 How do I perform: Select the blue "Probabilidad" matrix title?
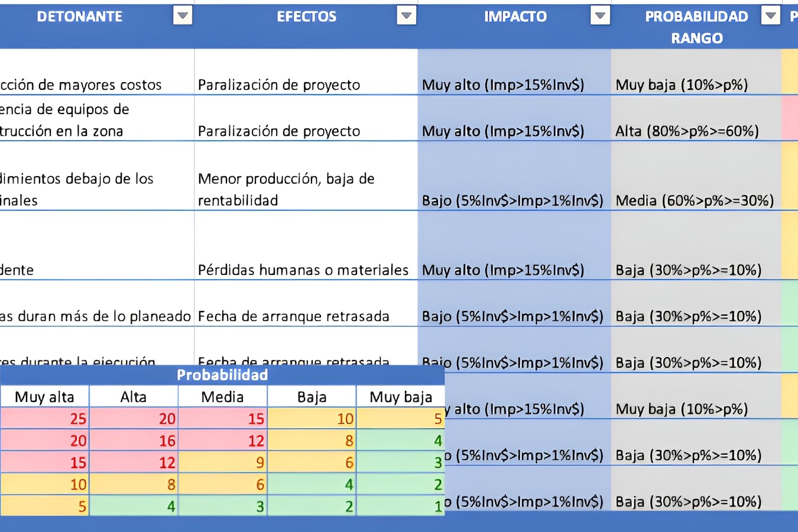click(222, 375)
